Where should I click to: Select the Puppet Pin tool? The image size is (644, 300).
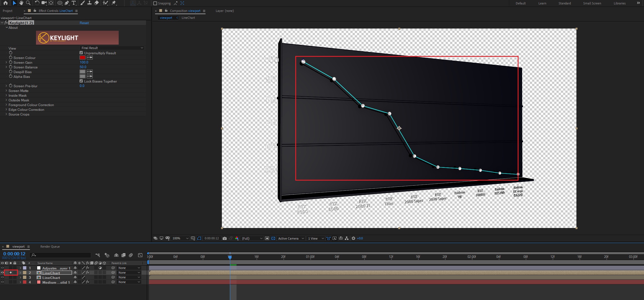114,3
